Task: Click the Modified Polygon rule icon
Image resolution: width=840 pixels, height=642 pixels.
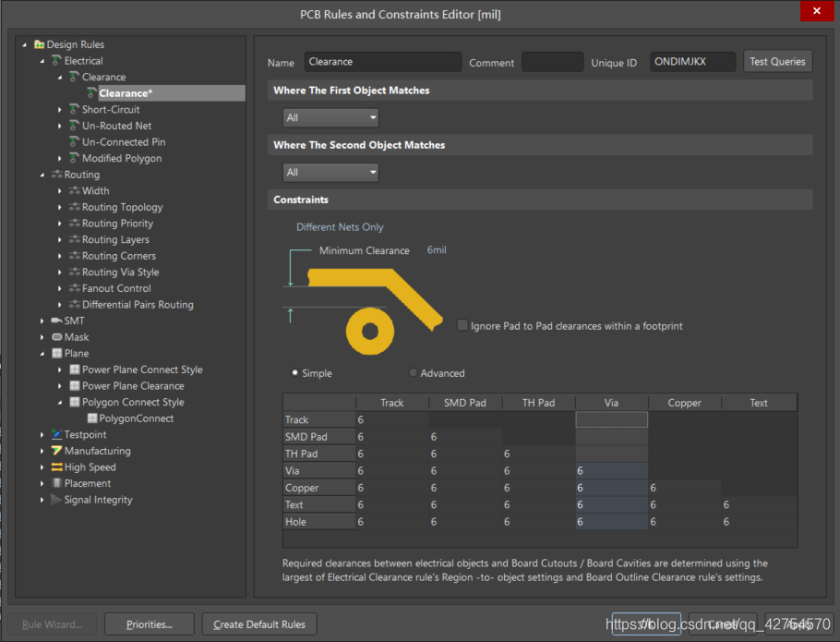Action: tap(74, 158)
